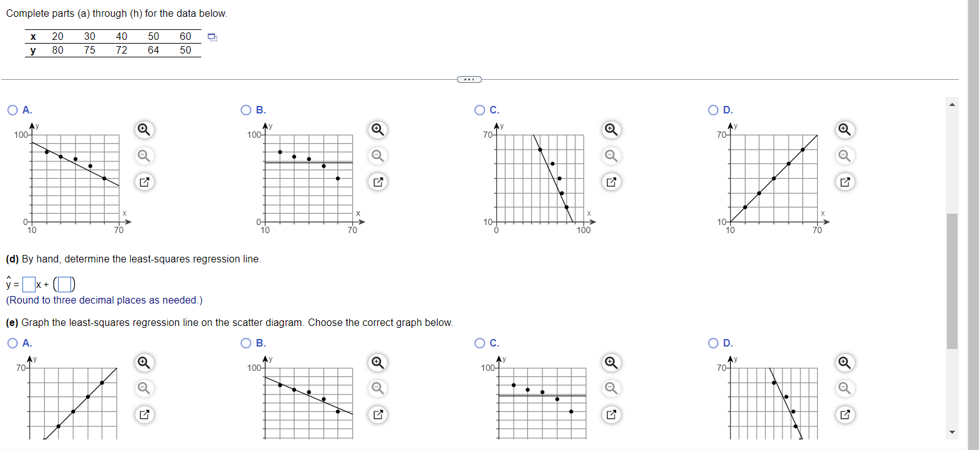Screen dimensions: 980x450
Task: Zoom in on the scatter plot in option A
Action: 143,130
